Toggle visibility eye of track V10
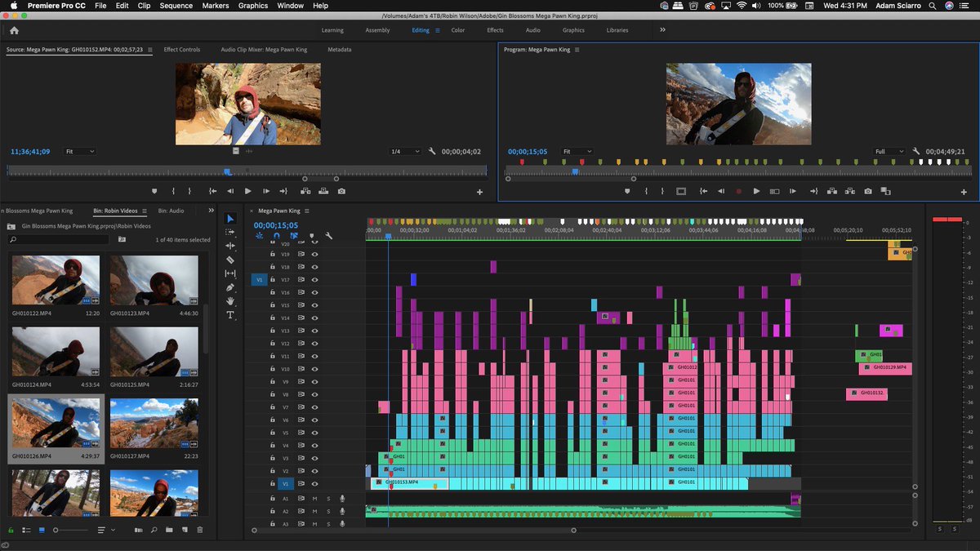 [315, 369]
